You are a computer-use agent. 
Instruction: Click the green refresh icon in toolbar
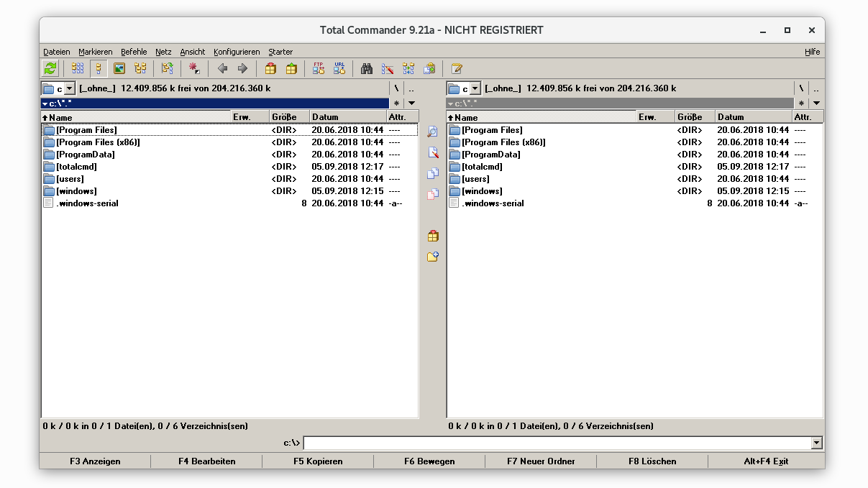click(x=50, y=68)
